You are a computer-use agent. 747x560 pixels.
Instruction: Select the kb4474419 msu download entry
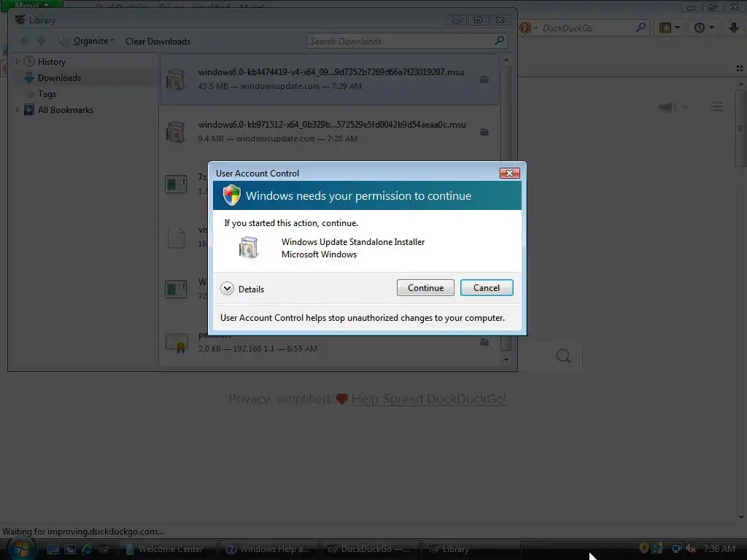[329, 79]
